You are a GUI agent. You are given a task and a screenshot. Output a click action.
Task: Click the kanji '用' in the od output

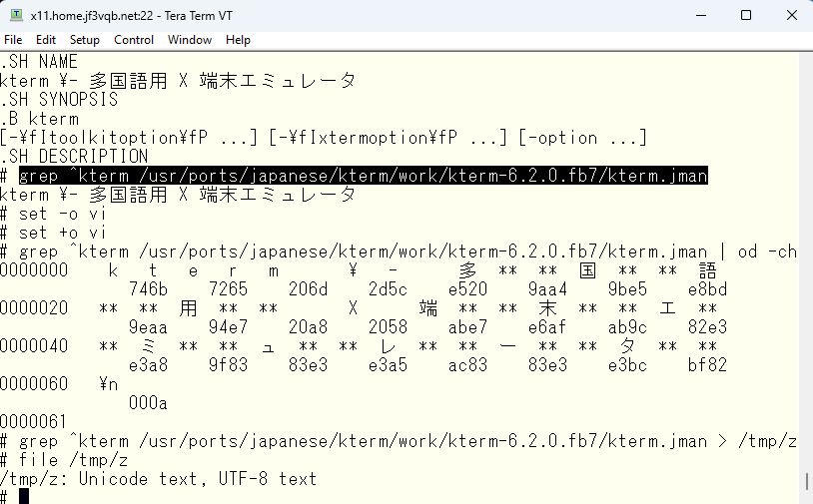pos(188,308)
